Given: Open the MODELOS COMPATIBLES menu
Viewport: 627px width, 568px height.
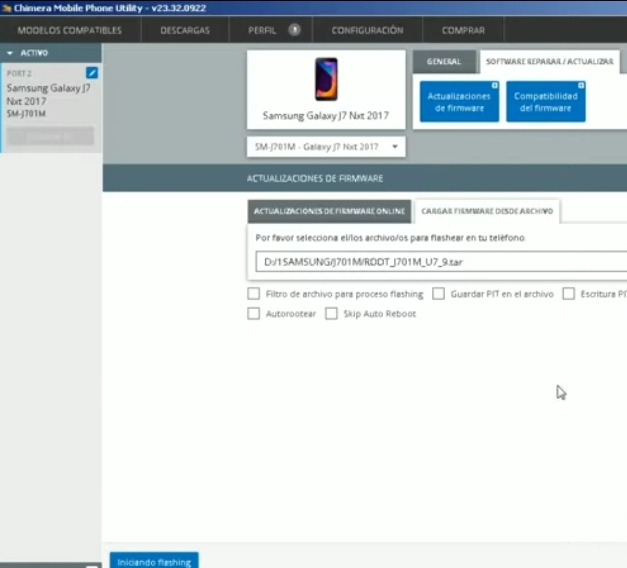Looking at the screenshot, I should [x=70, y=30].
